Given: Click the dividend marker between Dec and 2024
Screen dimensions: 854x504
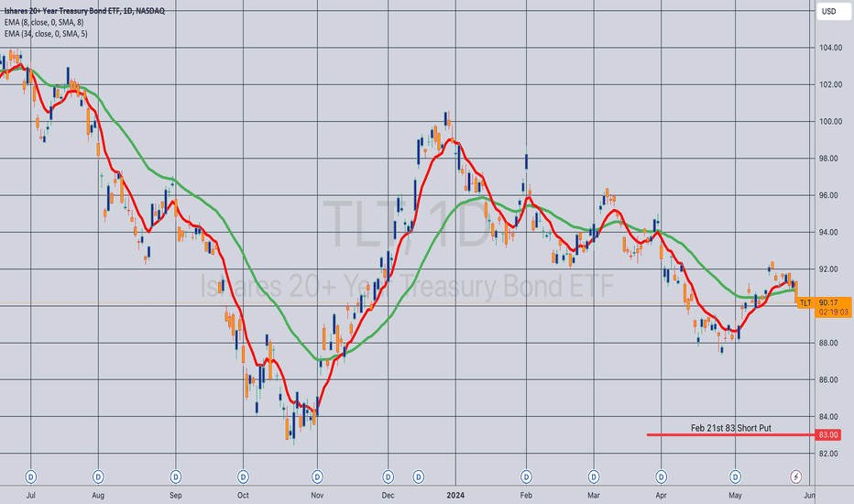Looking at the screenshot, I should click(418, 477).
